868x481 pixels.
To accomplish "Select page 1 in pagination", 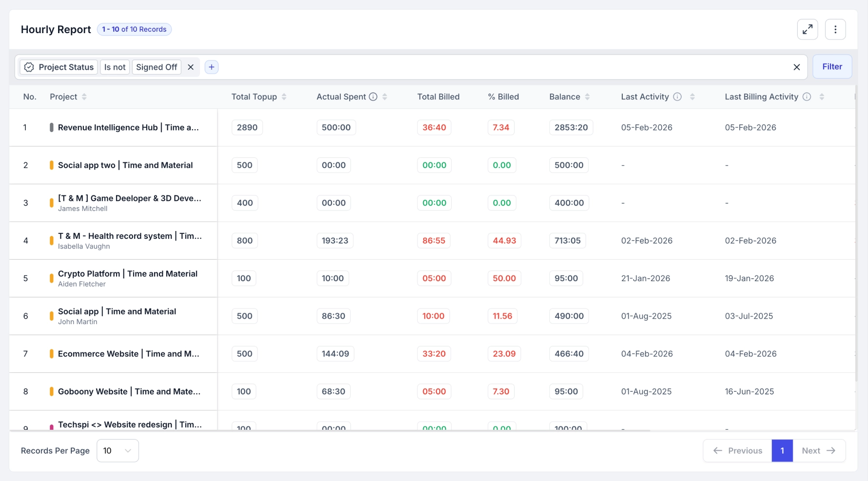I will coord(782,451).
